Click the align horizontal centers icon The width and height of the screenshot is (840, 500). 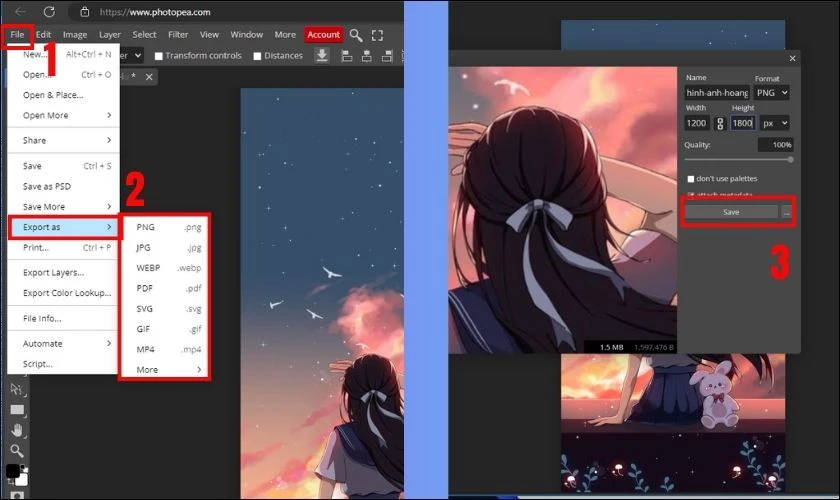click(x=367, y=56)
